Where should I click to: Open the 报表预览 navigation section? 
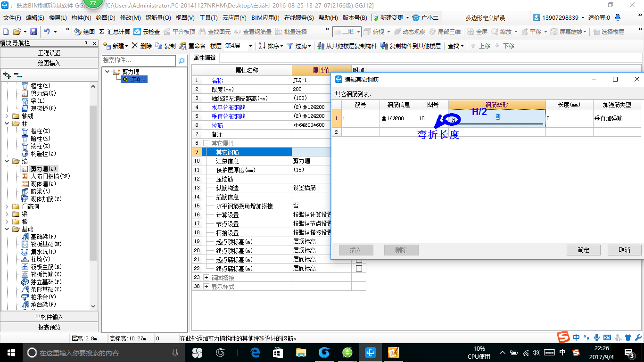click(49, 327)
